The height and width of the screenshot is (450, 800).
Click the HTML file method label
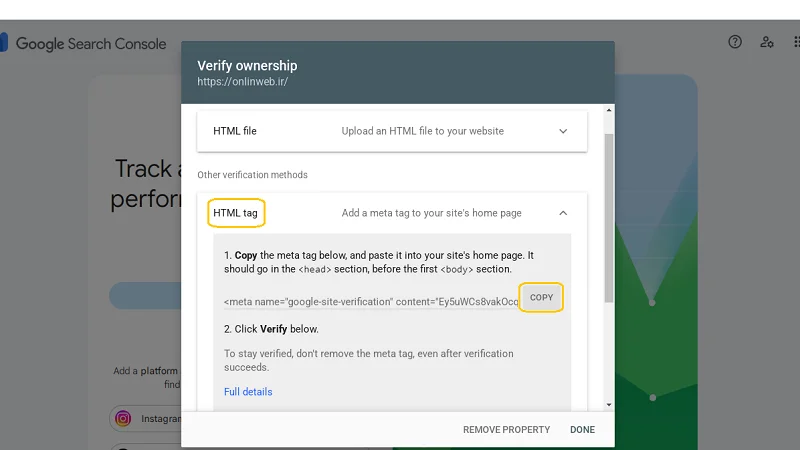pos(235,131)
